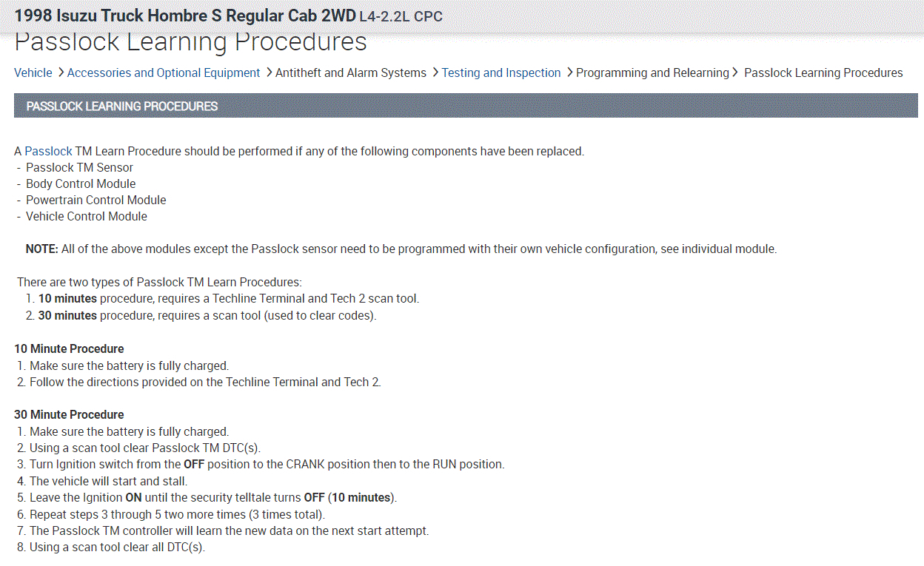Click the bold NOTE label
This screenshot has width=924, height=566.
41,249
